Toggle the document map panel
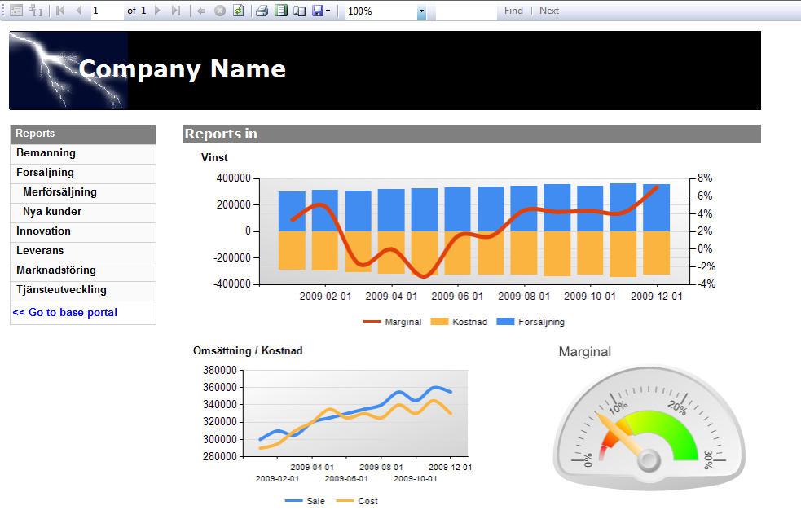This screenshot has width=801, height=532. click(15, 11)
